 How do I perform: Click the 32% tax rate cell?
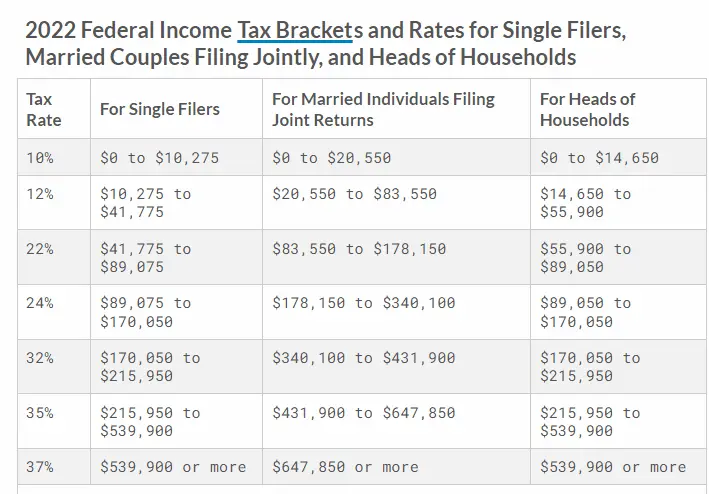coord(41,357)
